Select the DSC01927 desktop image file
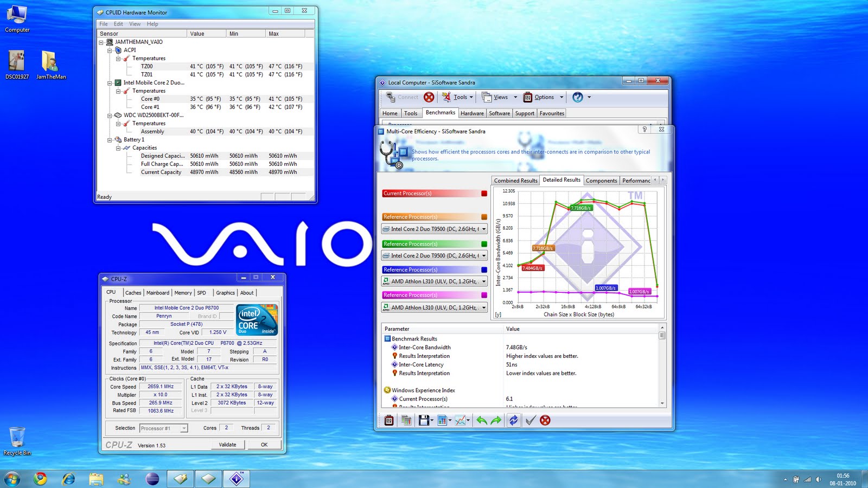 tap(17, 65)
